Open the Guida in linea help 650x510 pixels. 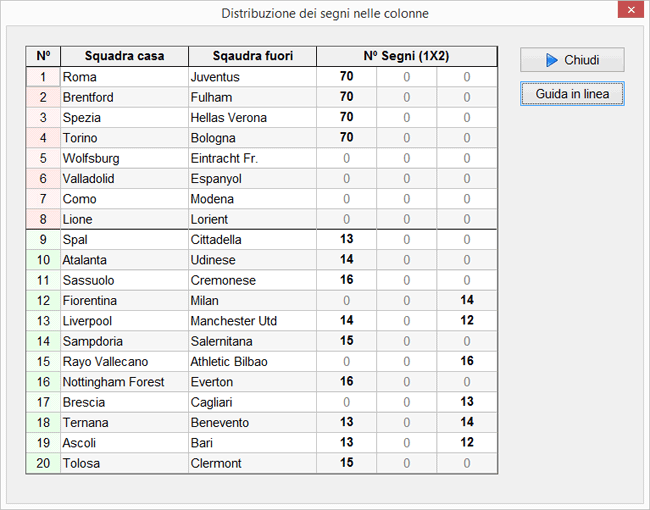coord(572,94)
